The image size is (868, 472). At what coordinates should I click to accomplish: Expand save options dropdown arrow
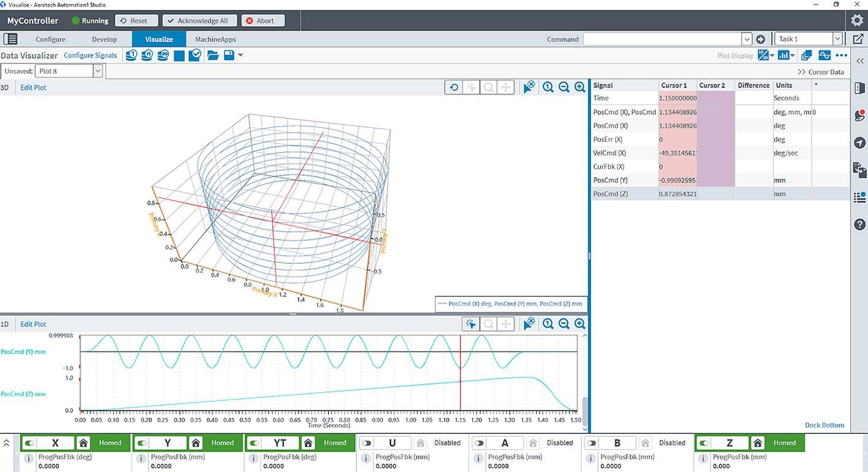click(240, 55)
